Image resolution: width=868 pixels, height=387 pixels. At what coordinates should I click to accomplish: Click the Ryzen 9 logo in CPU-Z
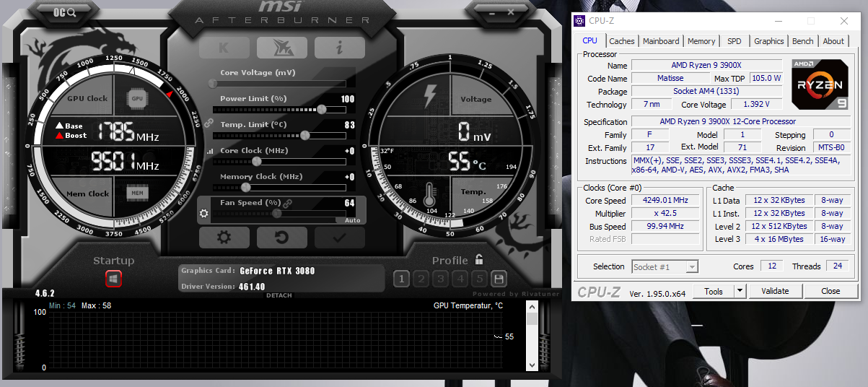tap(821, 84)
